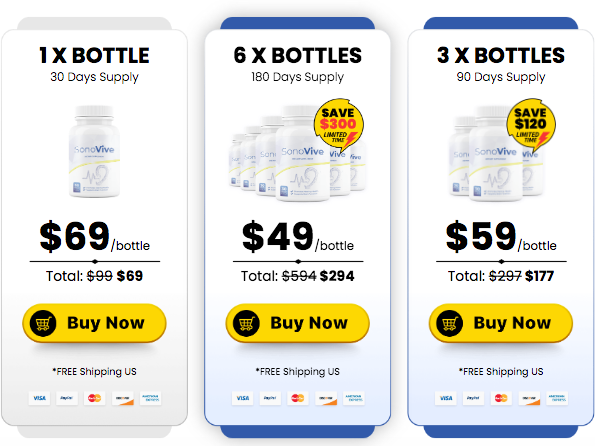The height and width of the screenshot is (446, 595).
Task: Click FREE Shipping US text under the 6 bottles offer
Action: [298, 372]
